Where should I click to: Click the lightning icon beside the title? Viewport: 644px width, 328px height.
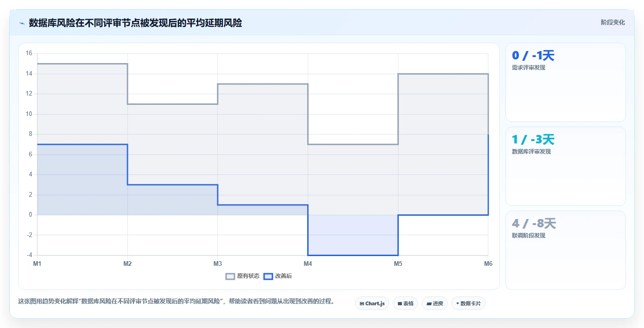[22, 23]
